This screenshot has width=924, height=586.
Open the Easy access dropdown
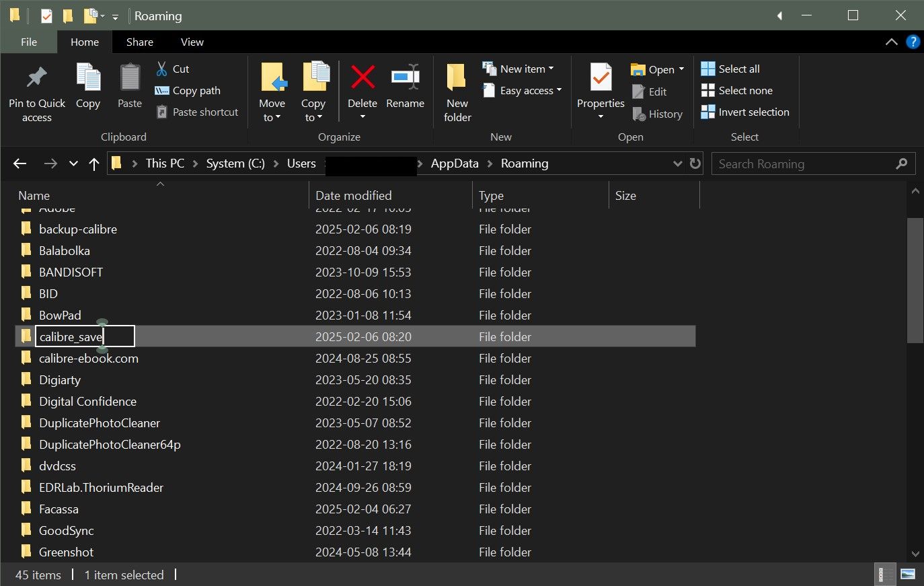[522, 90]
